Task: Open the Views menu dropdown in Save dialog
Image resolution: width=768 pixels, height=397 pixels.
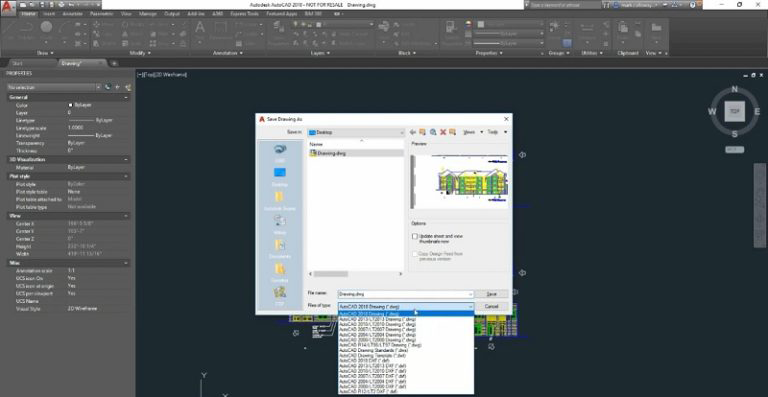Action: point(473,132)
